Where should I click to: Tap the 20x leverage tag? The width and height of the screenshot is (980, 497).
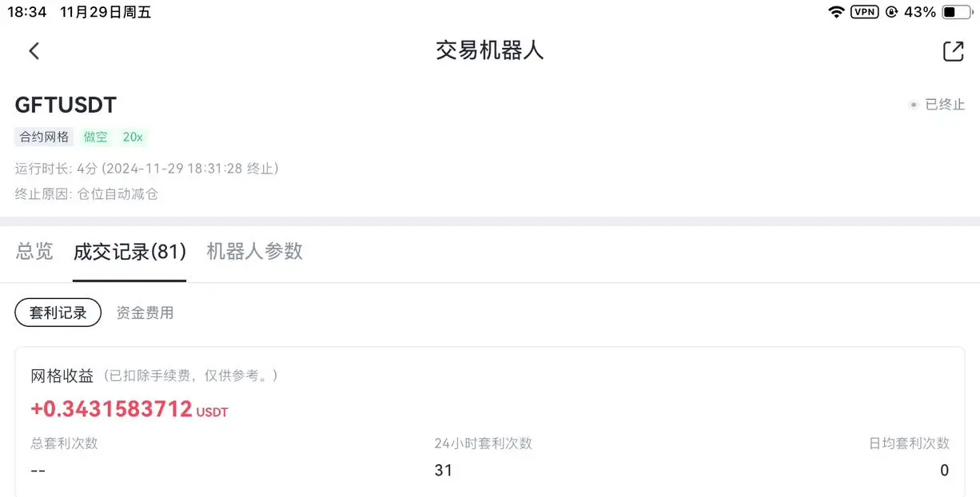coord(133,137)
